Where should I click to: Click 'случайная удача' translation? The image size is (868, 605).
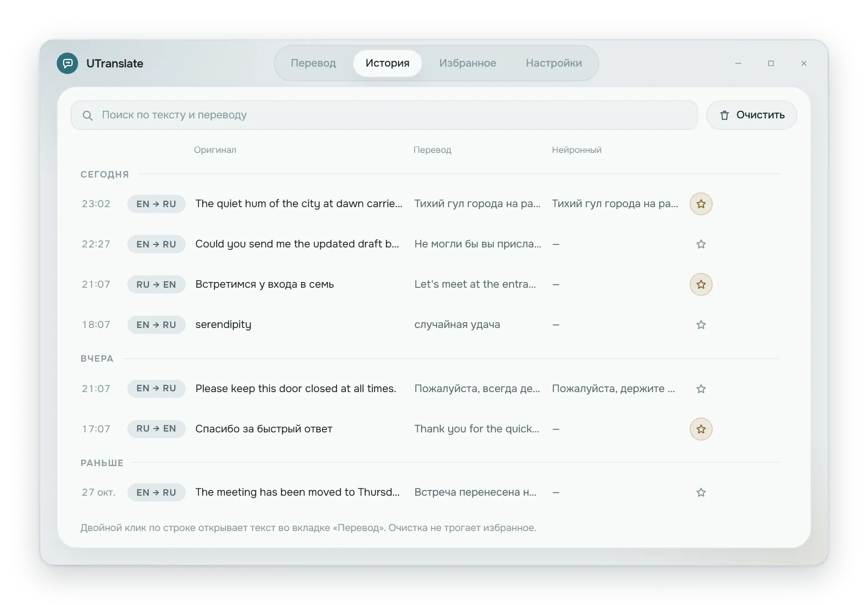coord(457,325)
